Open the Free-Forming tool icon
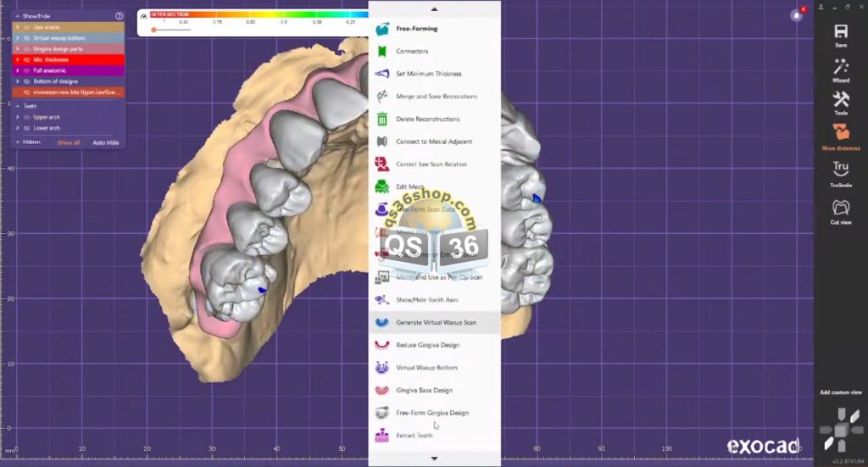The height and width of the screenshot is (467, 868). 382,29
